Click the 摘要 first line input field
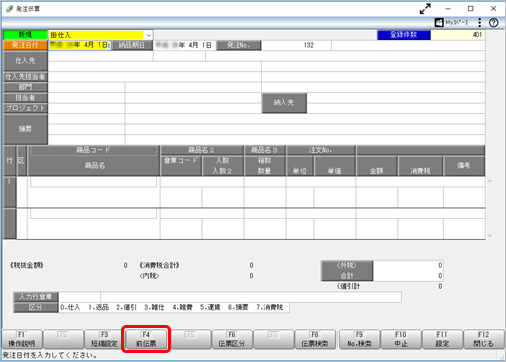 coord(87,119)
